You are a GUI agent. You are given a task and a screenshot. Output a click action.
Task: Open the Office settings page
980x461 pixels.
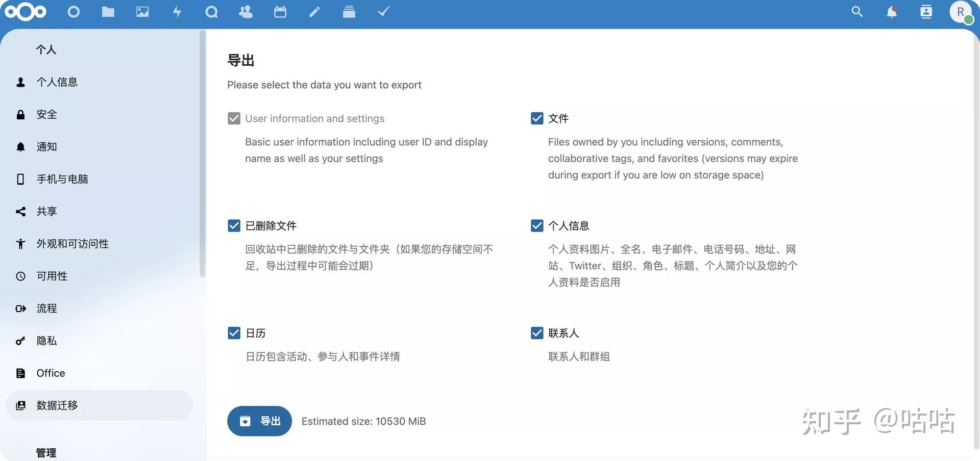(50, 373)
